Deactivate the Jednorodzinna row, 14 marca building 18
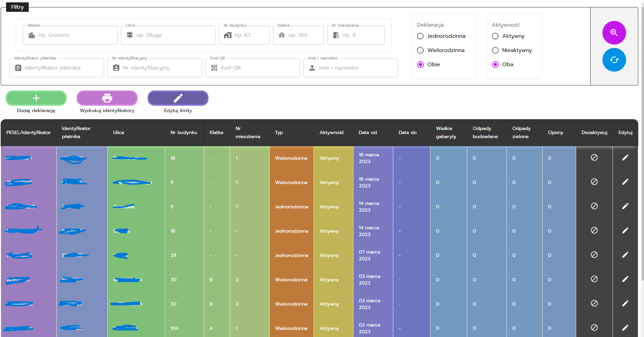 click(x=594, y=230)
